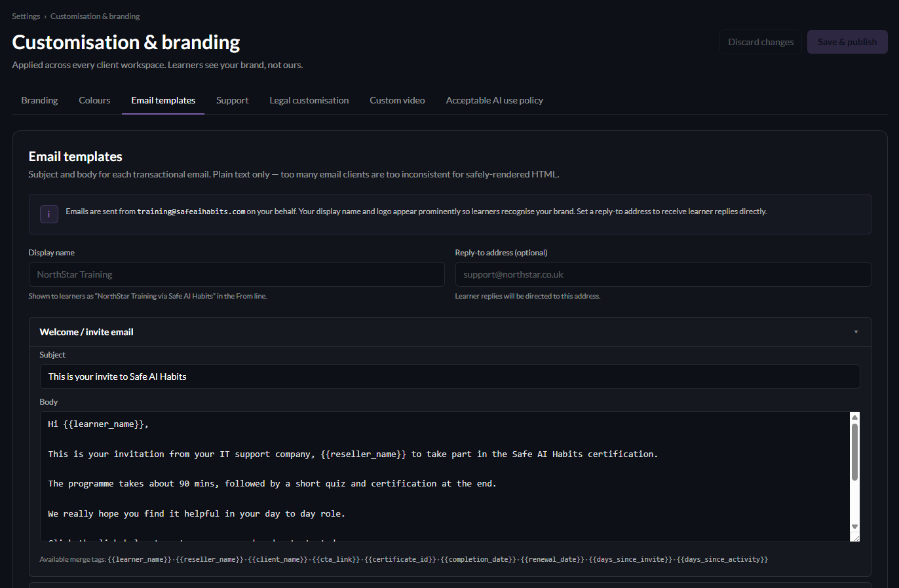Click the Customisation & branding breadcrumb item

point(95,16)
